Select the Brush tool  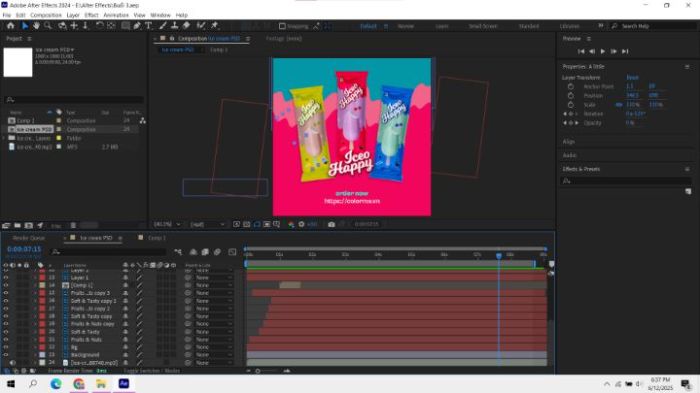pyautogui.click(x=163, y=26)
